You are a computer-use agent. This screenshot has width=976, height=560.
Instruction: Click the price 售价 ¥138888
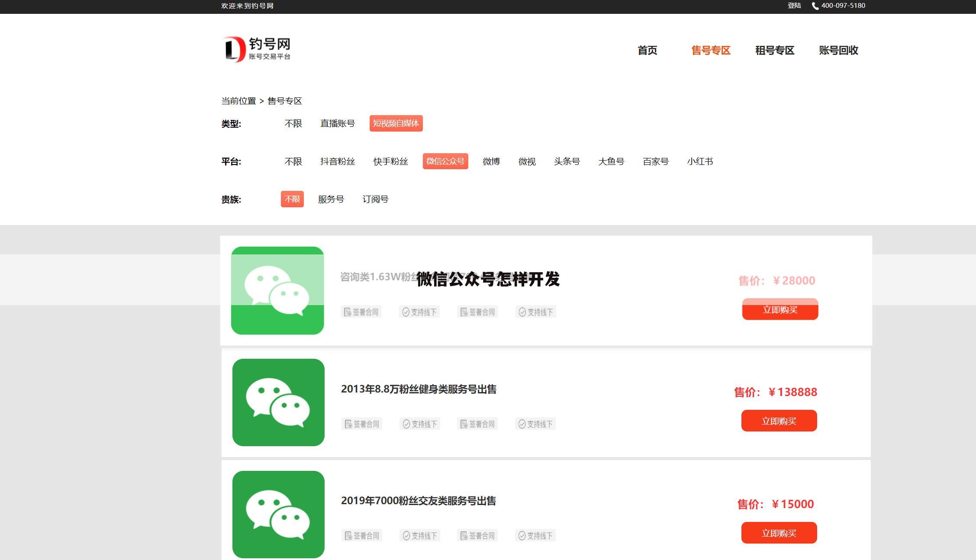coord(776,392)
